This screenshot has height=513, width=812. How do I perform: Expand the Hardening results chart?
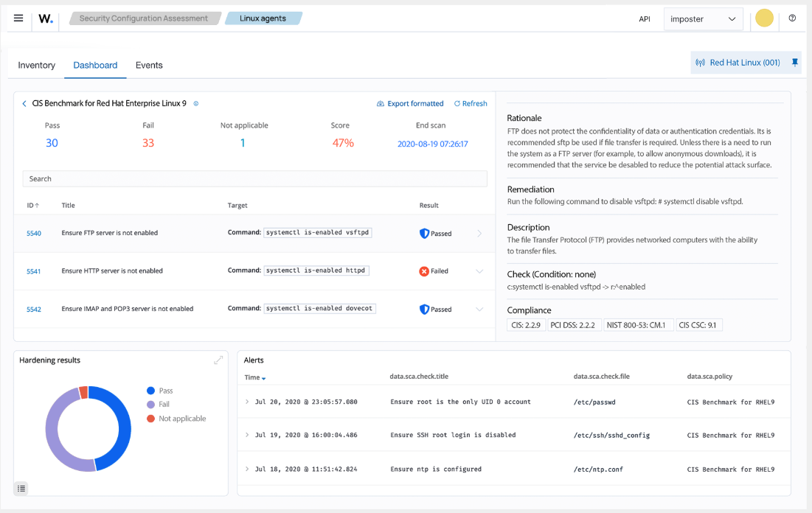pos(218,360)
